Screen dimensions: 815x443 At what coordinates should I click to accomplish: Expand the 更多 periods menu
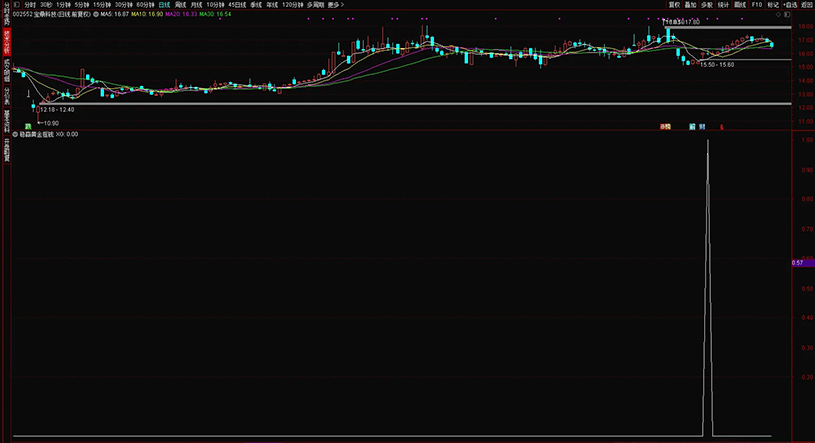pyautogui.click(x=334, y=4)
